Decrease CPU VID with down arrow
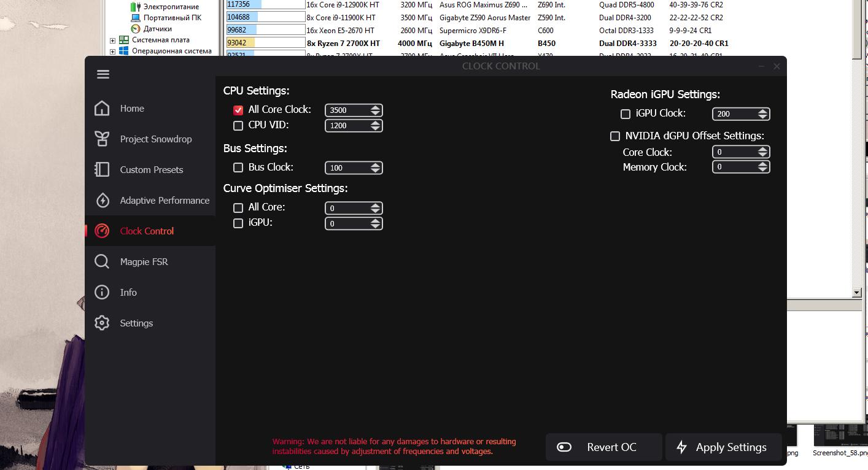Screen dimensions: 868x470 pyautogui.click(x=375, y=129)
